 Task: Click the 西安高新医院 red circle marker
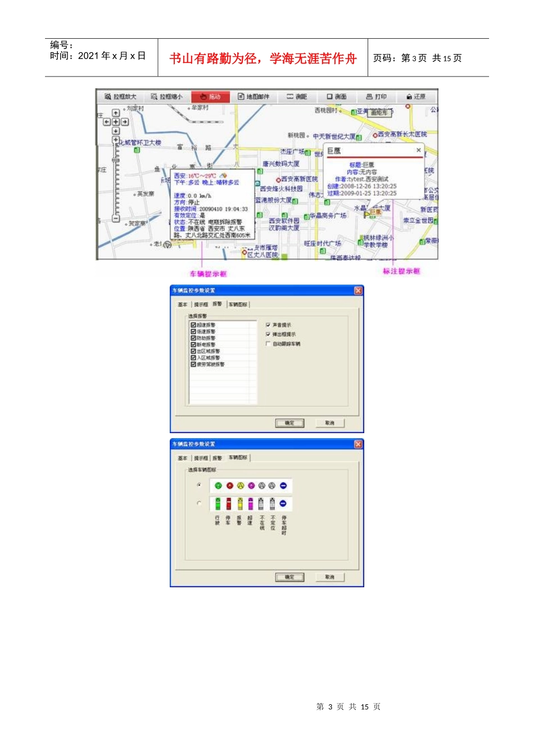tap(278, 180)
